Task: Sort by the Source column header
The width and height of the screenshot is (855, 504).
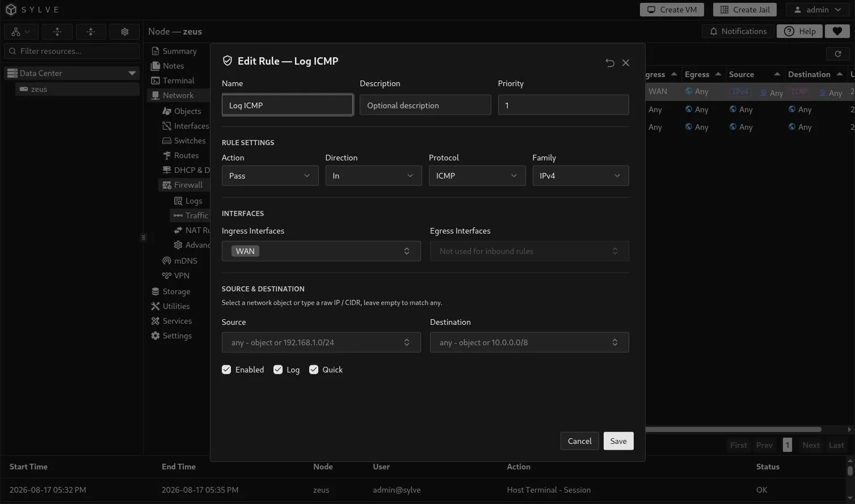Action: pos(755,74)
